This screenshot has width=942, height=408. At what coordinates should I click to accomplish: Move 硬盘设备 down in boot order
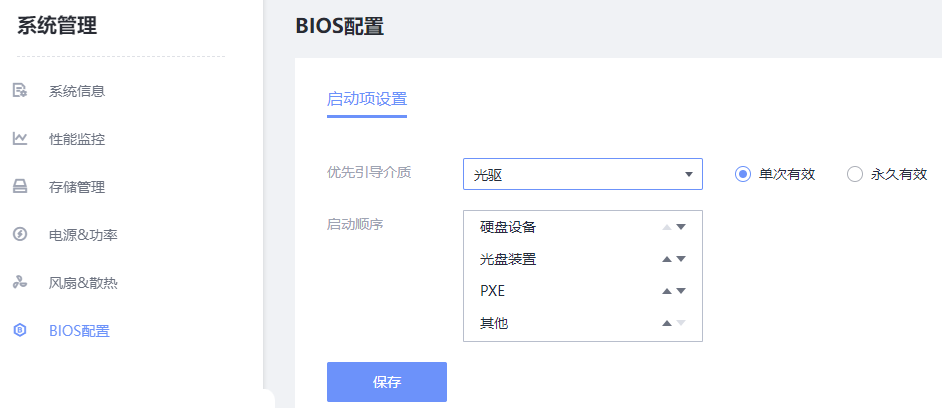[681, 227]
